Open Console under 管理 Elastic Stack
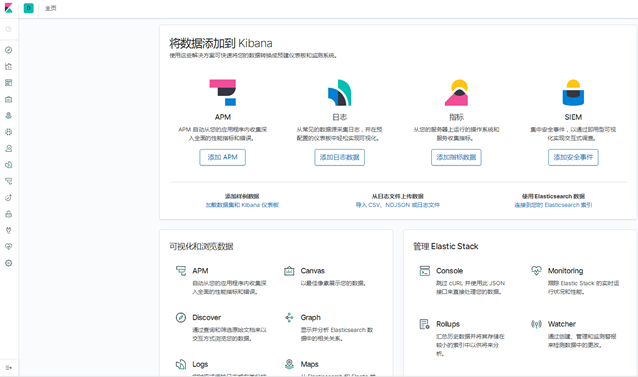This screenshot has width=638, height=377. pos(449,271)
